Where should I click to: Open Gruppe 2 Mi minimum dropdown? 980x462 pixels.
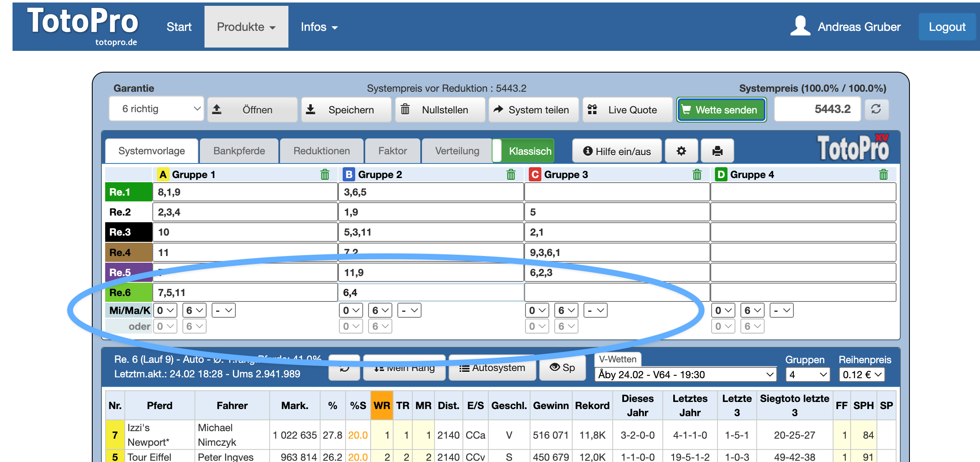[x=351, y=311]
